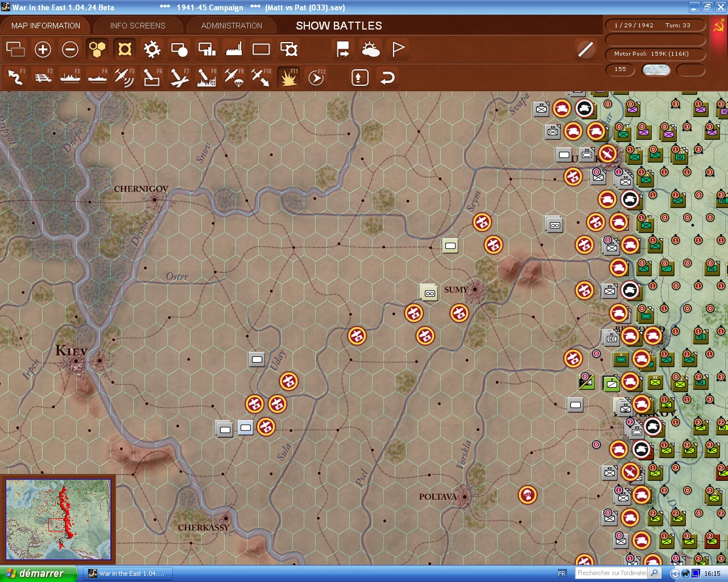Select the F6 bomb unit mode
Screen dimensions: 728x582
point(152,77)
